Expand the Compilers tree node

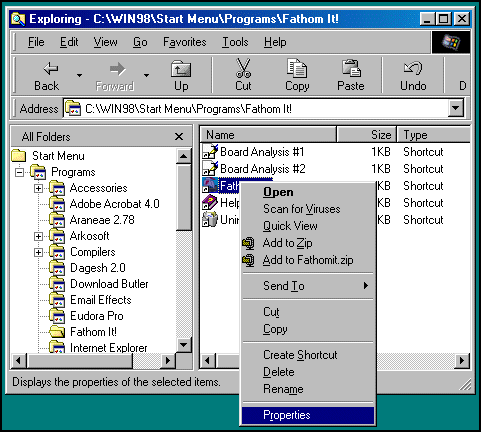(38, 252)
